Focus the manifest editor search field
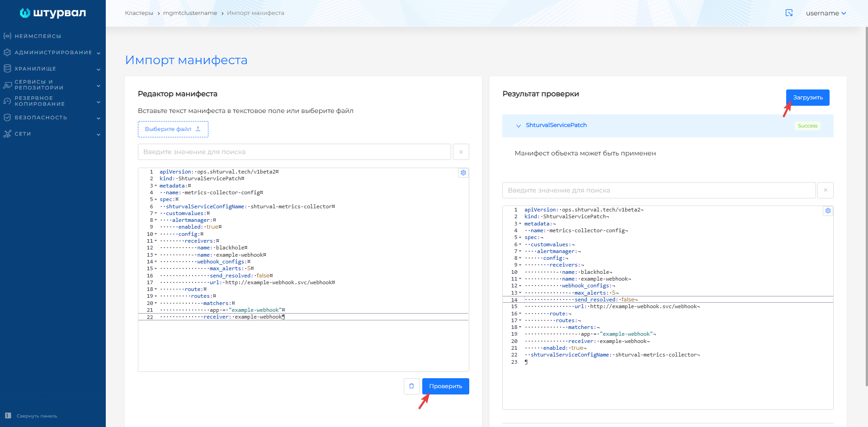Viewport: 868px width, 427px height. [294, 152]
